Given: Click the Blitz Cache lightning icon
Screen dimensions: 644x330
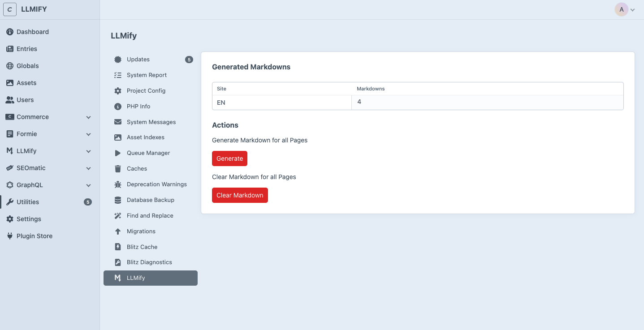Looking at the screenshot, I should (117, 247).
